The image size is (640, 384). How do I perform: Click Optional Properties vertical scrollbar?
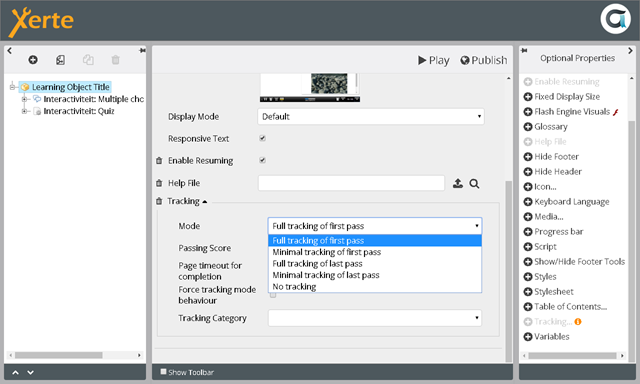[632, 241]
